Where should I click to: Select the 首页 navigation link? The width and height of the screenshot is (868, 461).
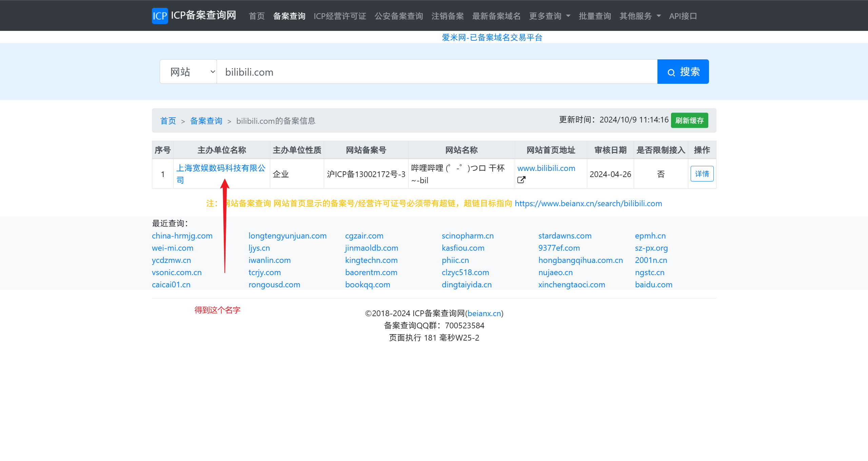256,16
